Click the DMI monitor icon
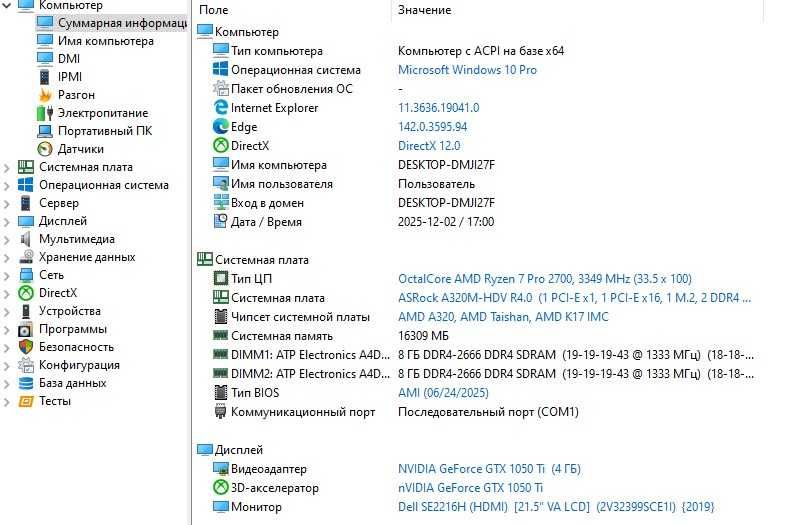Image resolution: width=808 pixels, height=525 pixels. (45, 58)
